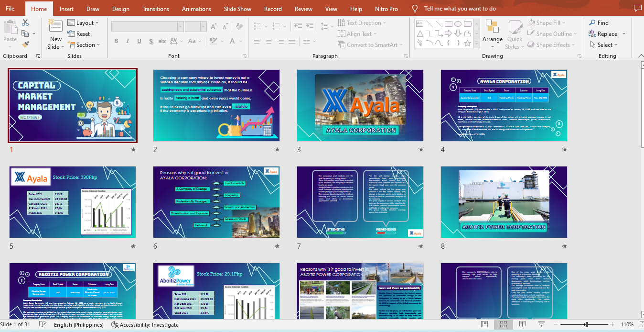Start Slide Show from status bar icon
Screen dimensions: 644x332
[x=541, y=324]
